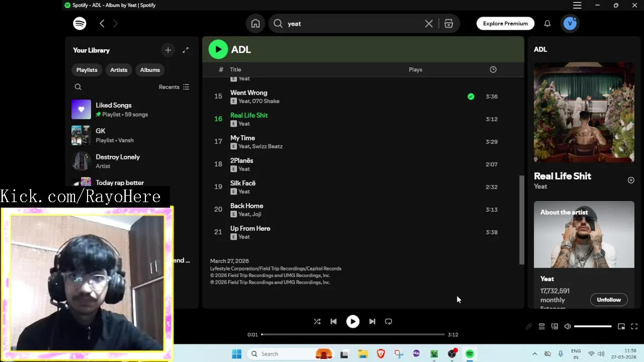
Task: Sort tracks by duration clock icon
Action: pos(493,69)
